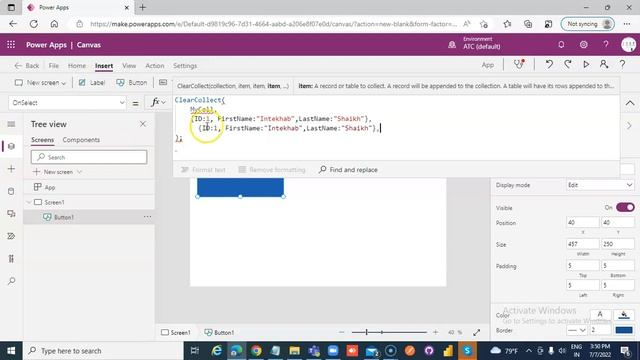The height and width of the screenshot is (360, 640).
Task: Preview the app with play icon
Action: point(586,64)
